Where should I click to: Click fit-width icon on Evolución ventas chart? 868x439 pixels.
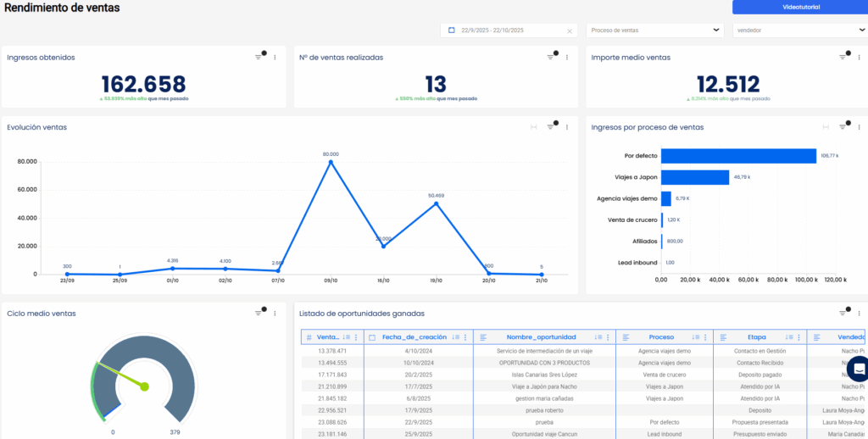[533, 127]
